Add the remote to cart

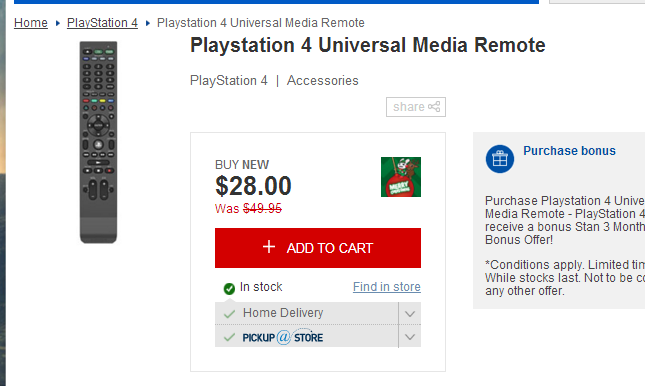point(318,248)
